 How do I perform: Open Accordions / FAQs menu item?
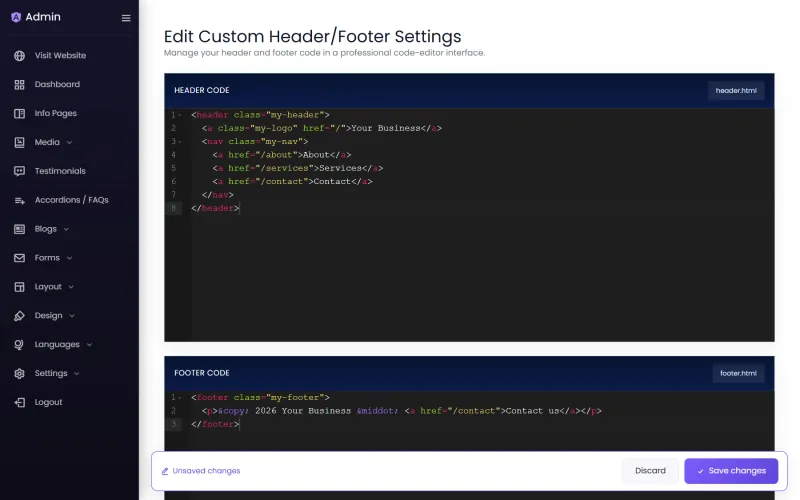click(x=69, y=200)
